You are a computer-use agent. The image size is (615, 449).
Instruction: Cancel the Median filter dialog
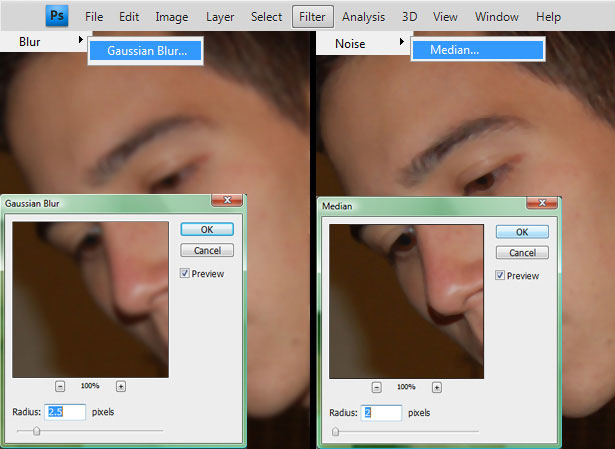(522, 253)
